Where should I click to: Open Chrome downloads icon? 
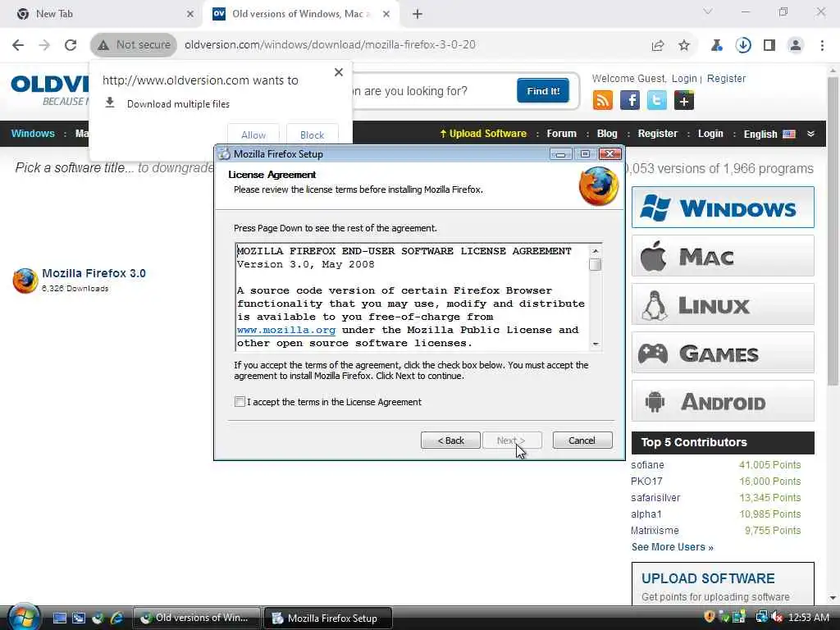(743, 46)
